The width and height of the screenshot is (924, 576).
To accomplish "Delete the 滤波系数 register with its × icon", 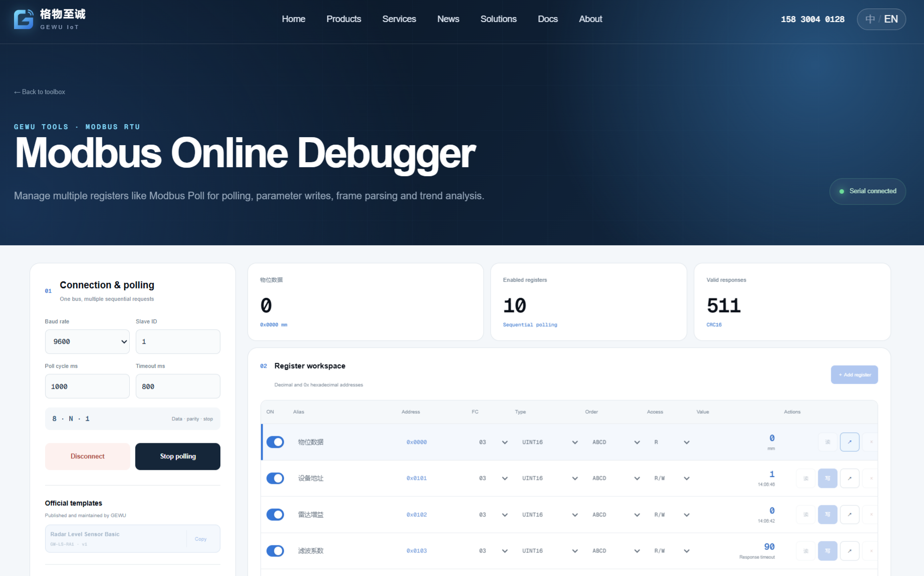I will [x=871, y=551].
